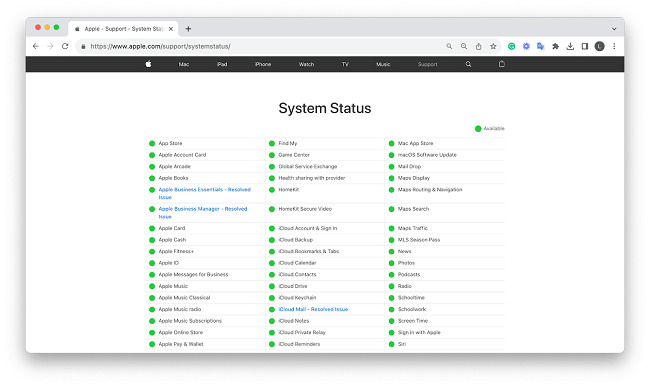Click the Available legend green dot
This screenshot has width=650, height=387.
tap(478, 128)
